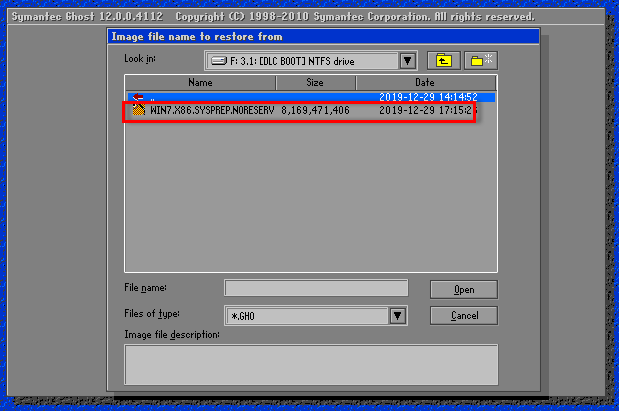Click the WIN7.X86.SYSPREP.NORESERV ghost image icon

pos(139,110)
